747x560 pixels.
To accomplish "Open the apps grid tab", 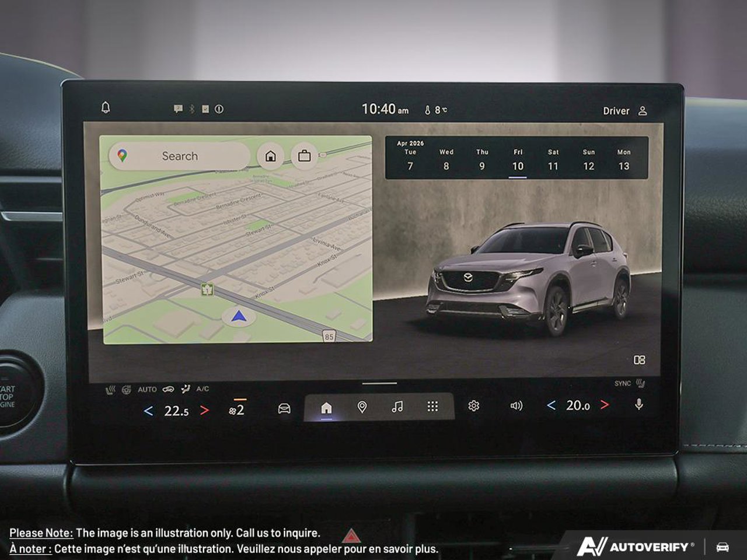I will [432, 407].
